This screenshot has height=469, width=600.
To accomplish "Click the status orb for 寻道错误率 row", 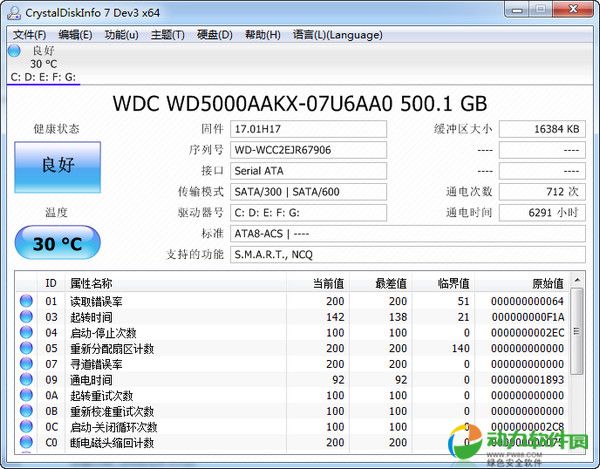I will (x=26, y=365).
